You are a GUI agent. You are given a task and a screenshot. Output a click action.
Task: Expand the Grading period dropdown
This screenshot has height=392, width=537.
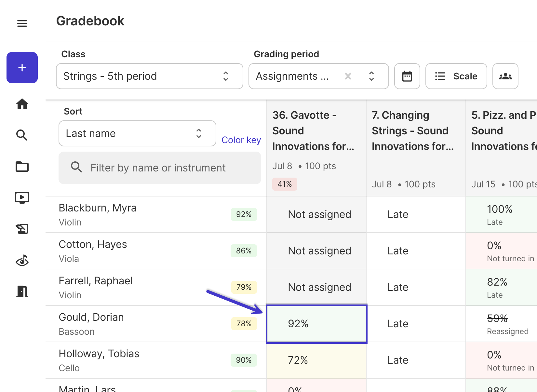(x=371, y=76)
